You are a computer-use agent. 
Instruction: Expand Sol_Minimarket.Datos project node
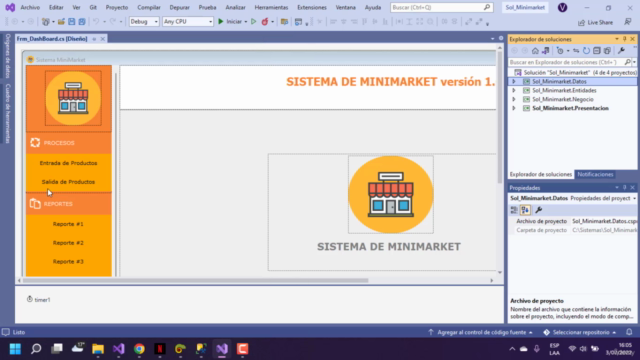[x=514, y=82]
